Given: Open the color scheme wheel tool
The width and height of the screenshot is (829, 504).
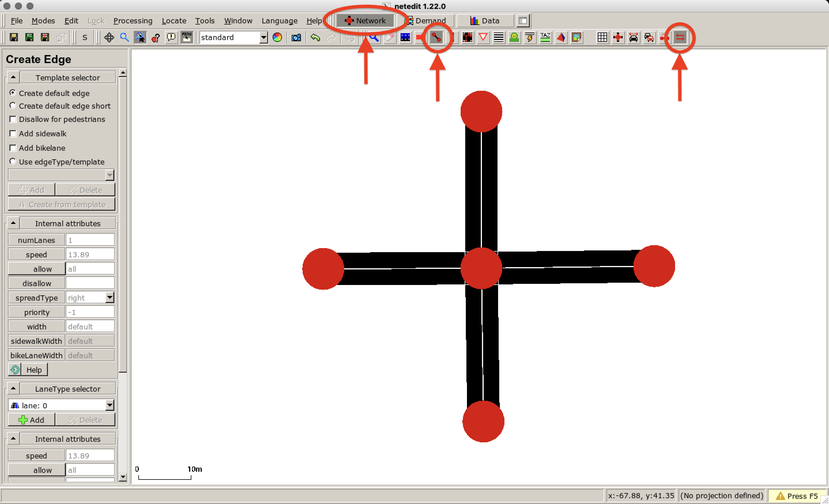Looking at the screenshot, I should [x=277, y=38].
